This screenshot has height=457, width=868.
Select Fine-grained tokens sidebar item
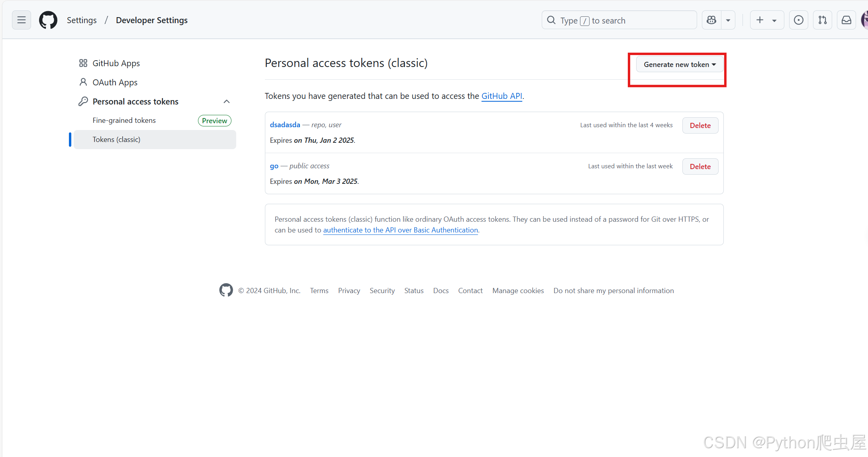point(124,120)
